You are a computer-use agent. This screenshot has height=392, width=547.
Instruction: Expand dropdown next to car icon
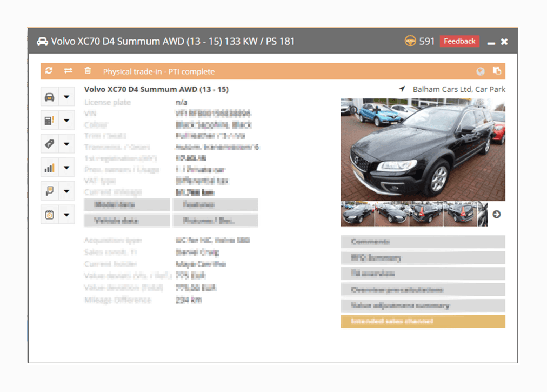point(66,97)
